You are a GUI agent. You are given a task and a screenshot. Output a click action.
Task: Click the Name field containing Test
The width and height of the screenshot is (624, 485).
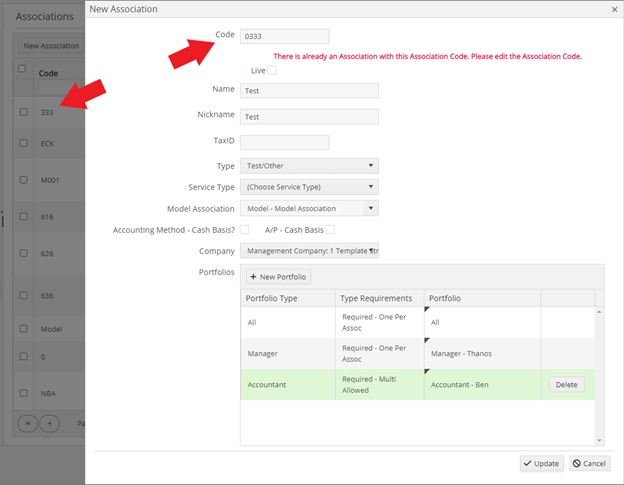point(309,91)
